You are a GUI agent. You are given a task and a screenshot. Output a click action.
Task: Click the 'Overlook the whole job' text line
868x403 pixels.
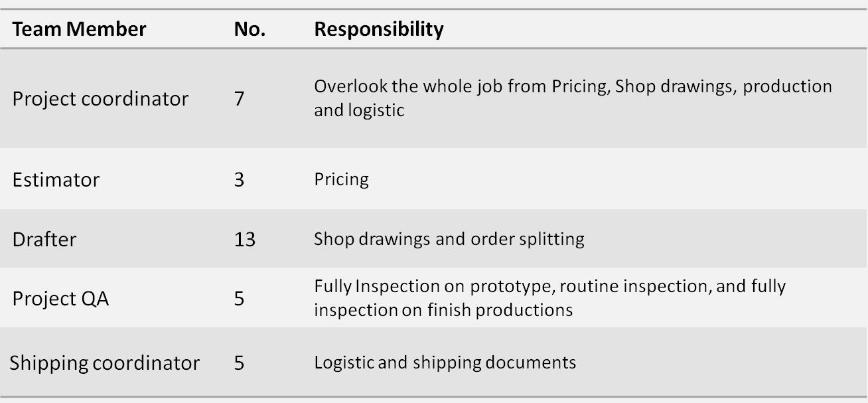[573, 87]
